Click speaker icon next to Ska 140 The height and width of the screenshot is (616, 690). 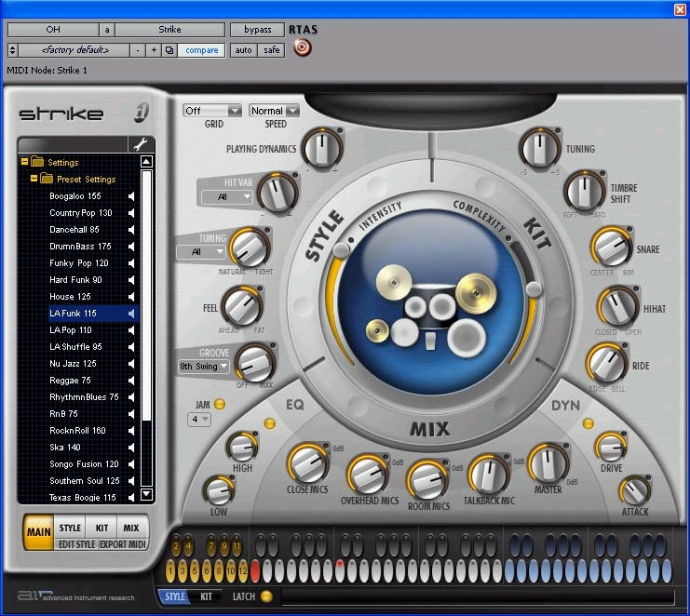pos(131,448)
